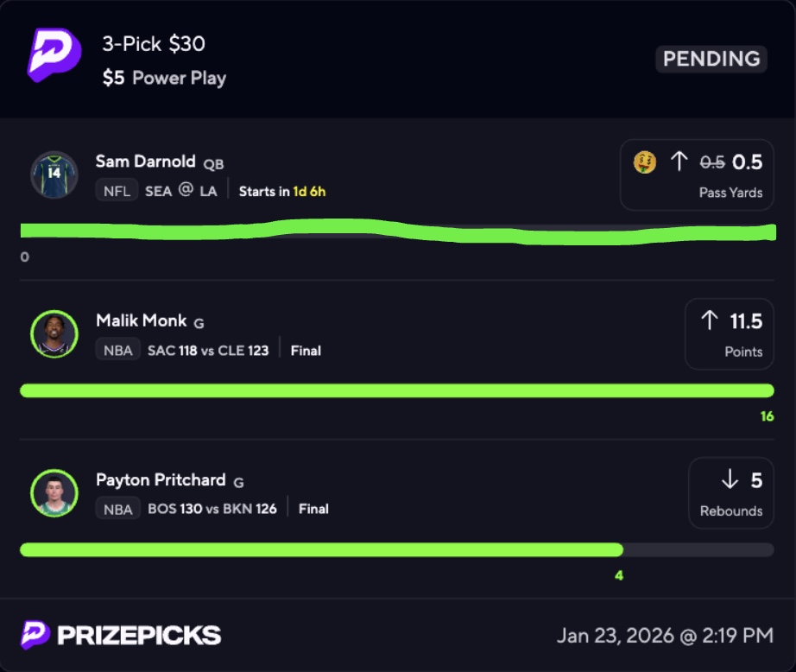Click the down arrow on Pritchard's Rebounds
The image size is (796, 672).
[729, 480]
